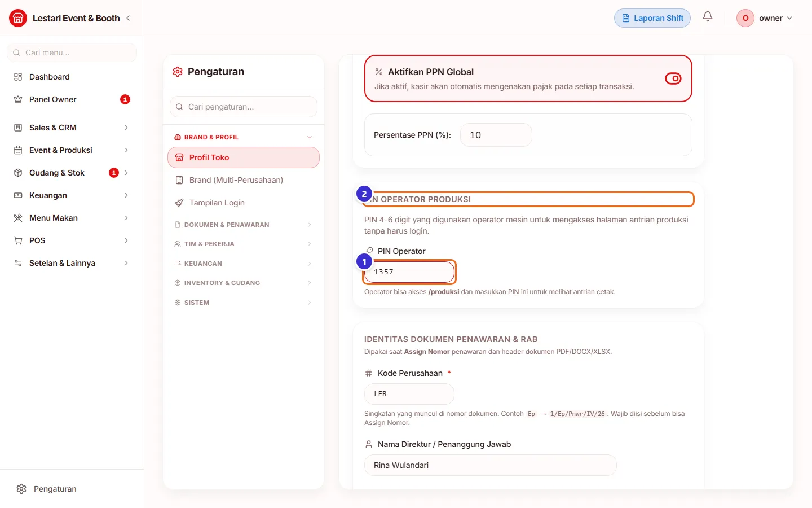Collapse the BRAND & PROFIL section

244,137
